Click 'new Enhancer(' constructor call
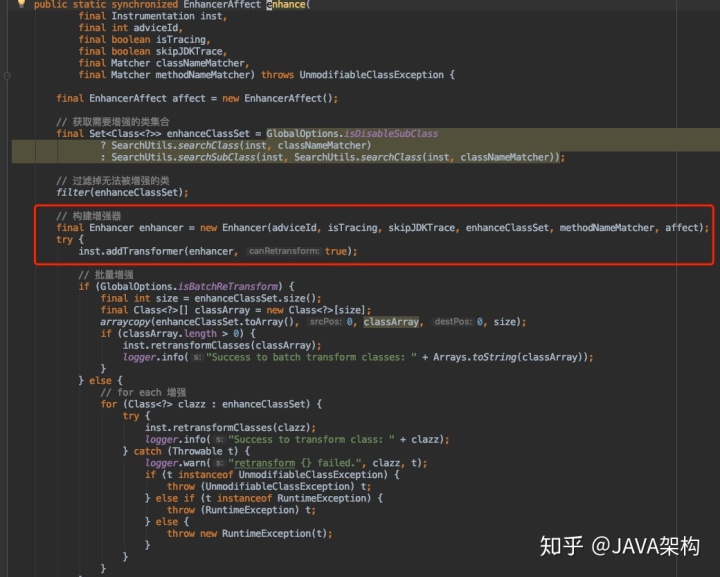720x577 pixels. (x=235, y=228)
